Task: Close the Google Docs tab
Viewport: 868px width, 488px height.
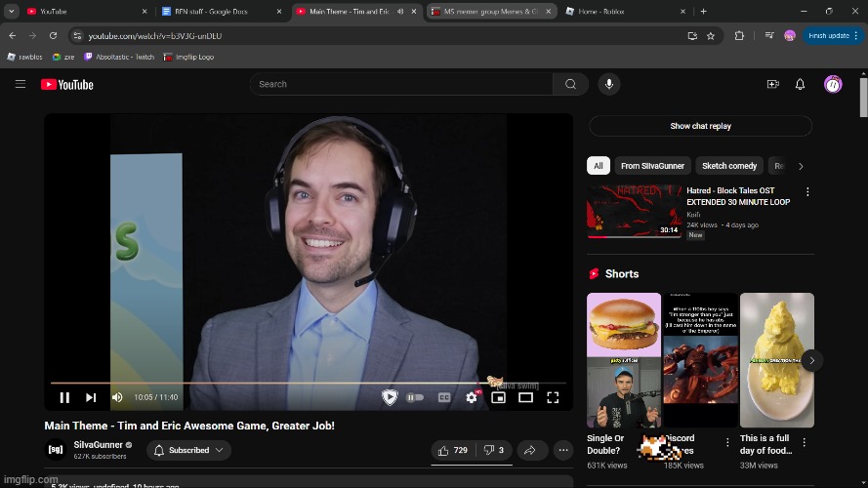Action: [x=279, y=11]
